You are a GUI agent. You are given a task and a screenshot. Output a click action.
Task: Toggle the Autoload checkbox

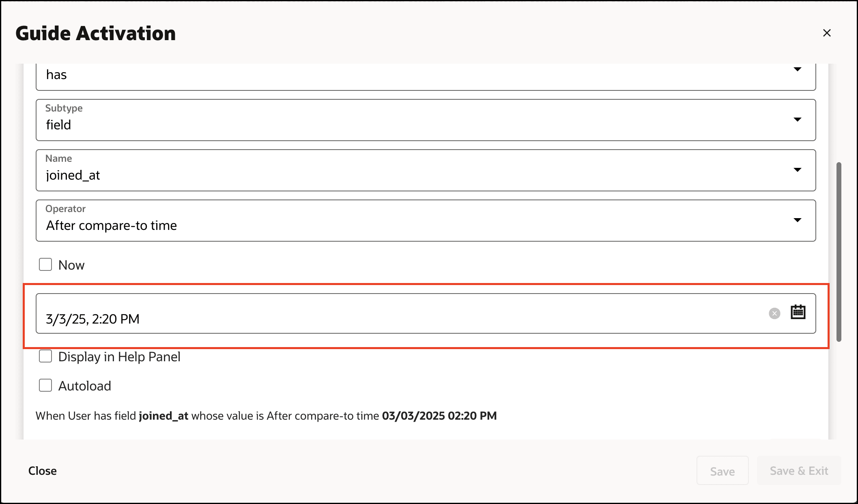pyautogui.click(x=45, y=386)
